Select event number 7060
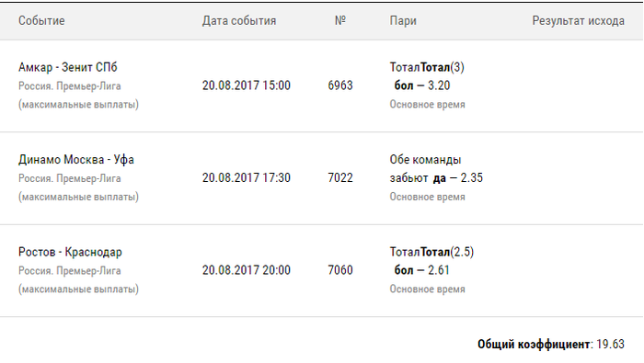 coord(340,270)
